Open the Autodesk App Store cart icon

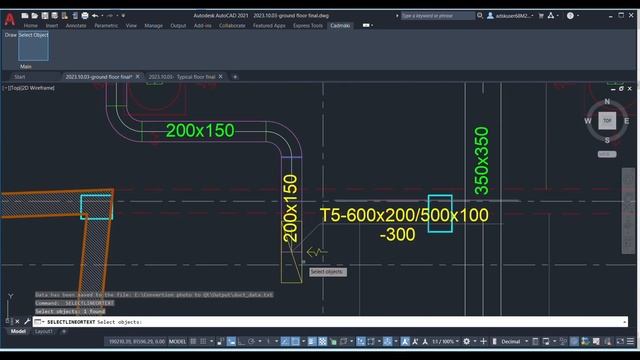(541, 16)
